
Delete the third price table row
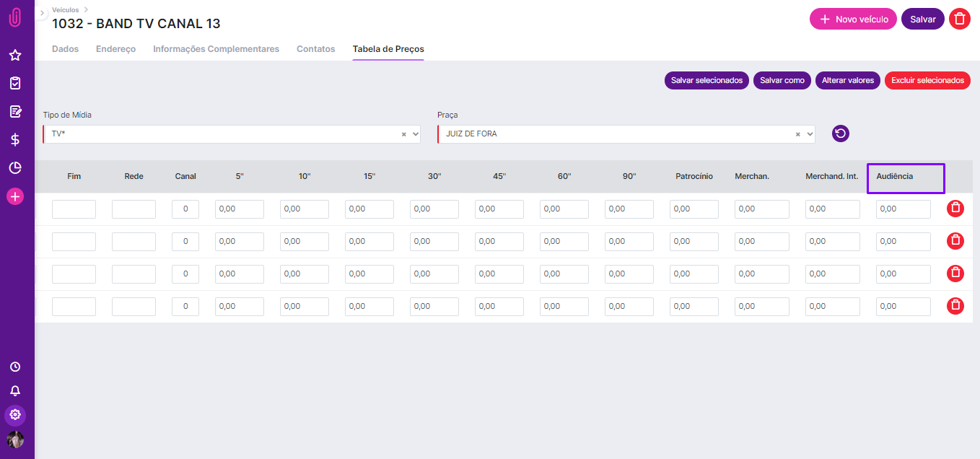(955, 274)
